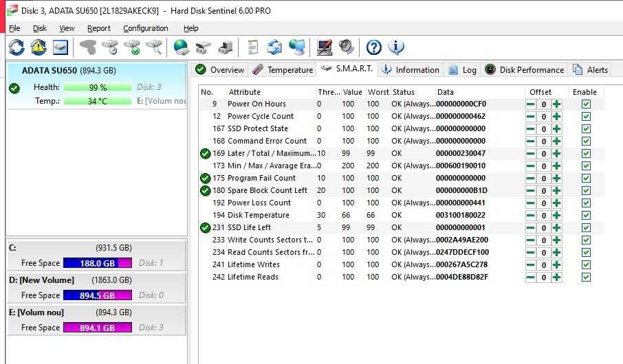Toggle Enable checkbox for SSD Protect State
Screen dimensions: 623x364
pos(586,128)
